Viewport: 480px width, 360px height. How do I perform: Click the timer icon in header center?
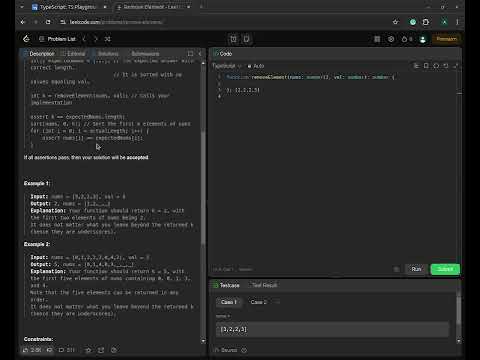click(234, 39)
